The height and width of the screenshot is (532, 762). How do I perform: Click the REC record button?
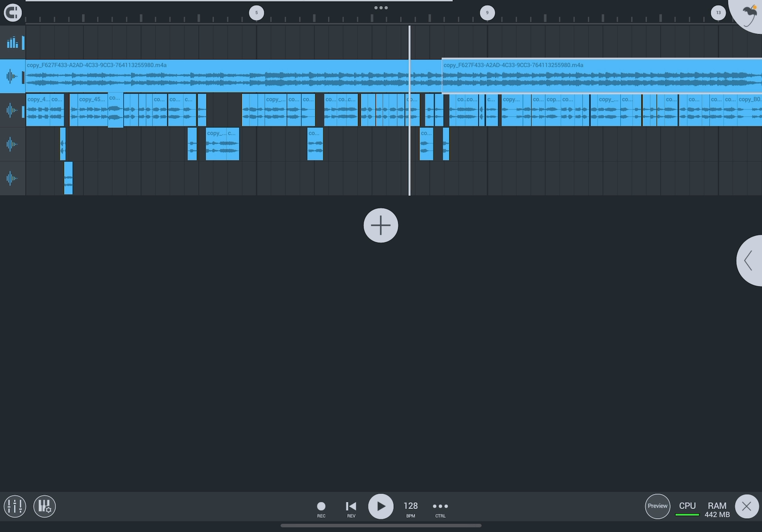point(321,508)
